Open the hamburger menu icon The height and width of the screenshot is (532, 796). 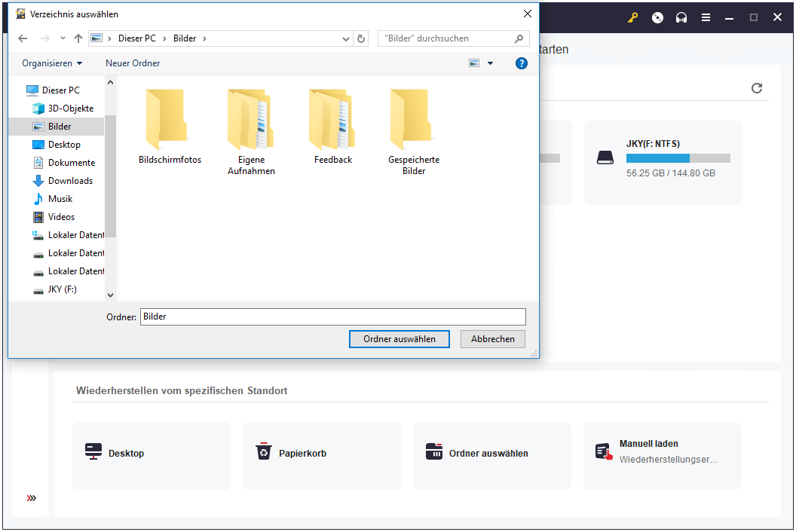point(706,18)
